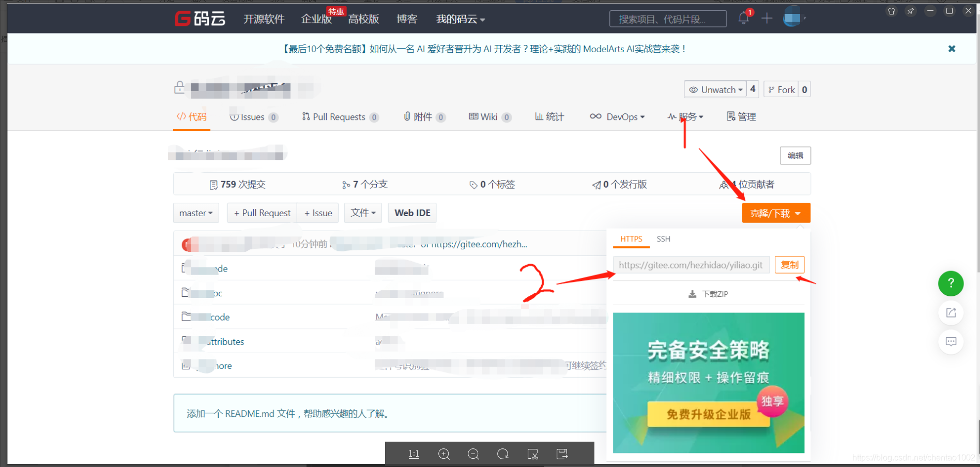Click the 编辑 edit button
The height and width of the screenshot is (467, 980).
pos(795,156)
